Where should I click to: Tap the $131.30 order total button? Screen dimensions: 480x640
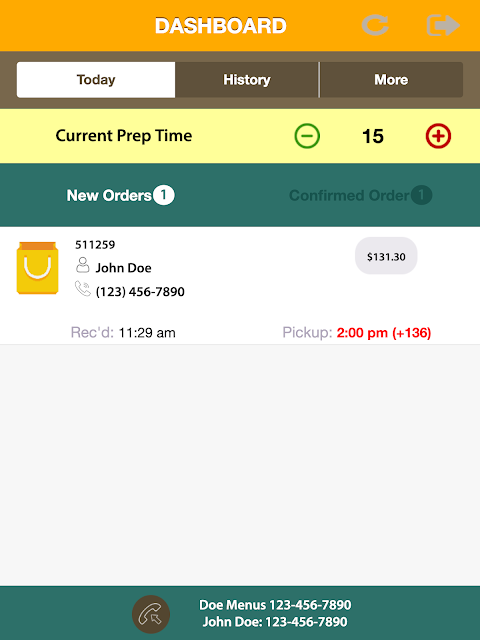[x=386, y=256]
